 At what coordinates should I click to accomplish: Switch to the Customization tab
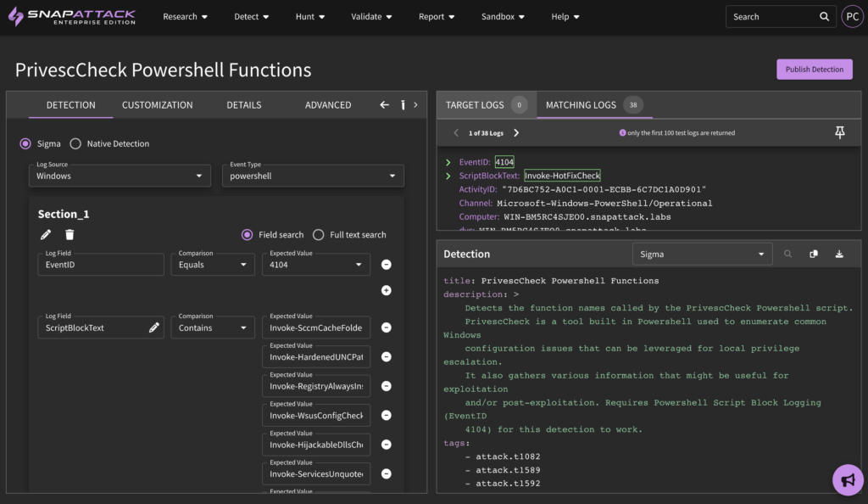point(157,104)
